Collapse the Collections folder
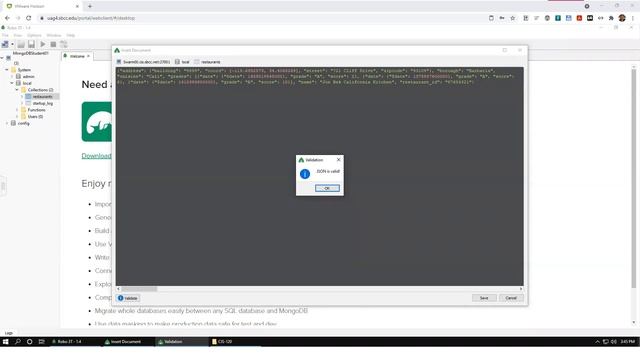 click(17, 89)
